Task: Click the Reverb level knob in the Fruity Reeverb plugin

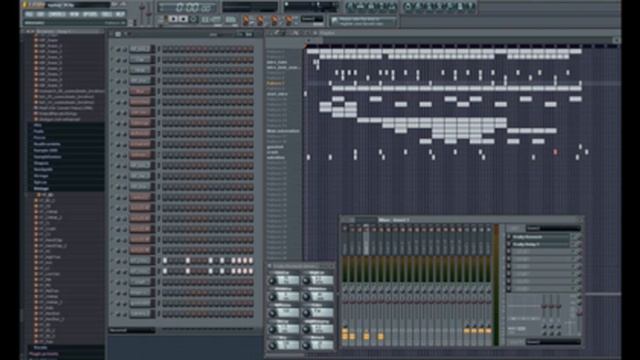Action: click(x=307, y=346)
